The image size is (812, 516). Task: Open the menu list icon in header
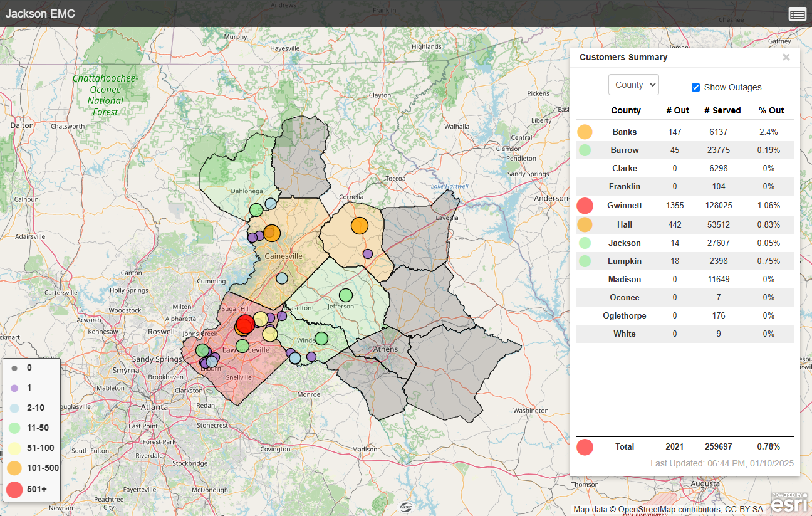pos(797,14)
